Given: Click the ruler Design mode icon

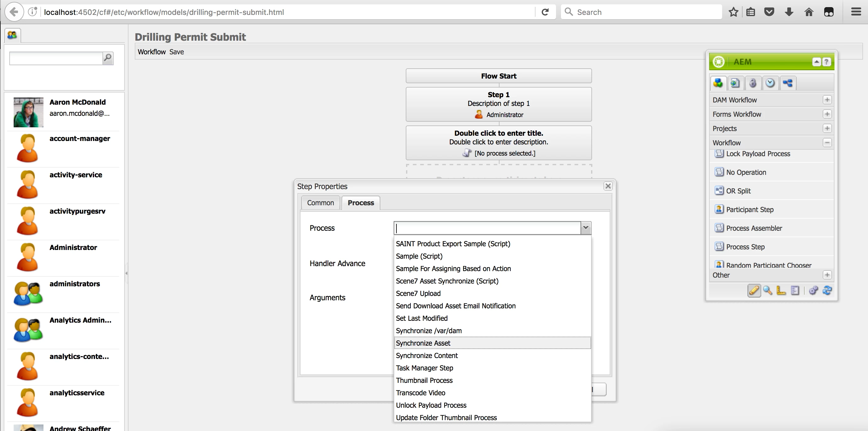Looking at the screenshot, I should (781, 290).
